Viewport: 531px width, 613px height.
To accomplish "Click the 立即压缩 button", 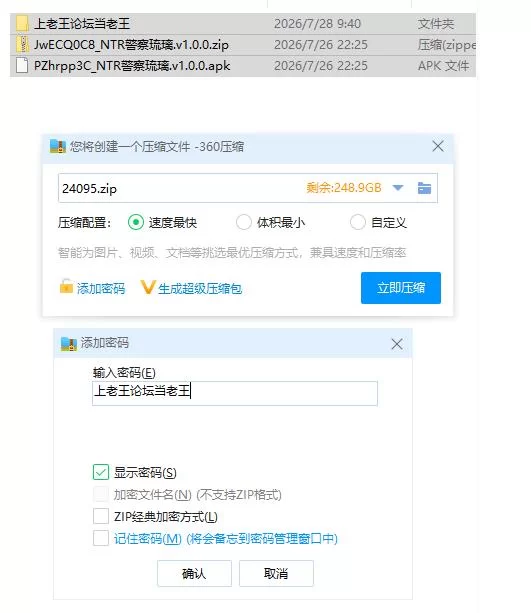I will [401, 288].
